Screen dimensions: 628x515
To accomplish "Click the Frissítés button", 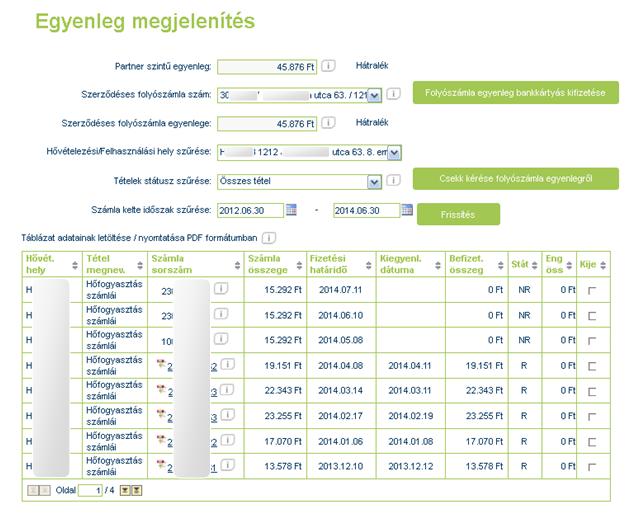I will pyautogui.click(x=458, y=214).
